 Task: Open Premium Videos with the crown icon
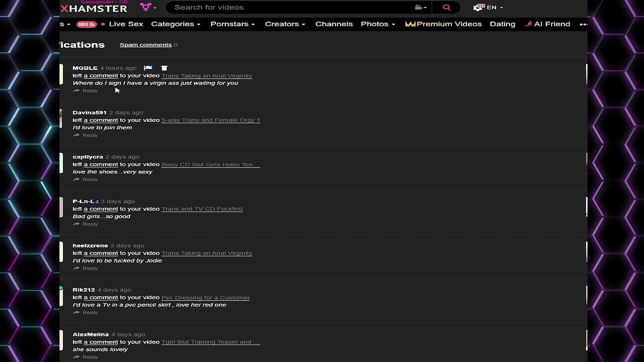coord(443,24)
